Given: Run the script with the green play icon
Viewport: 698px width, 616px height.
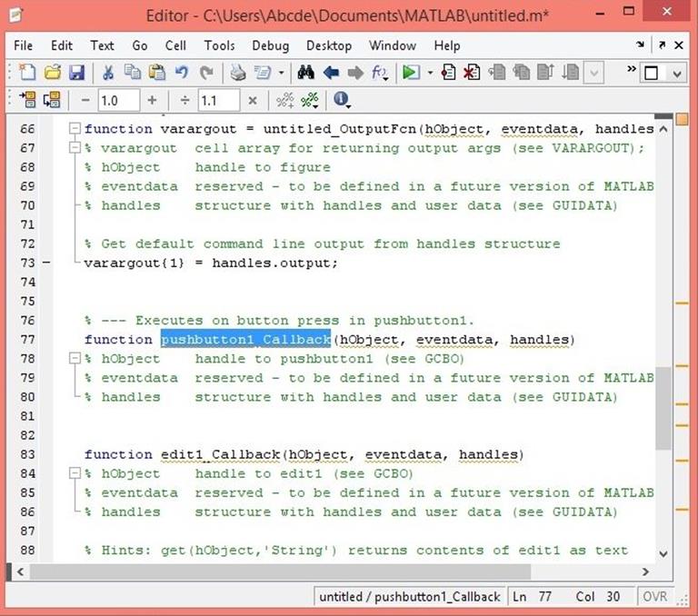Looking at the screenshot, I should 410,73.
